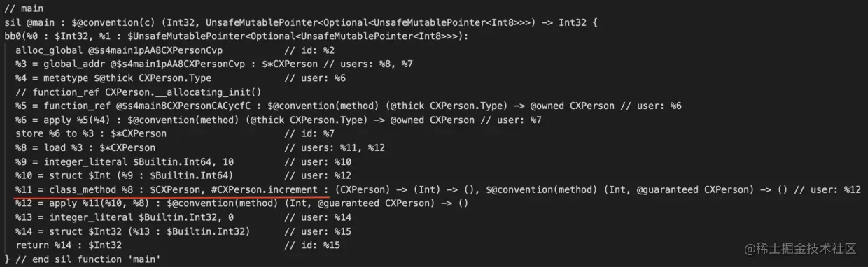The width and height of the screenshot is (868, 267).
Task: Click the 'sil @main' function declaration
Action: (x=302, y=22)
